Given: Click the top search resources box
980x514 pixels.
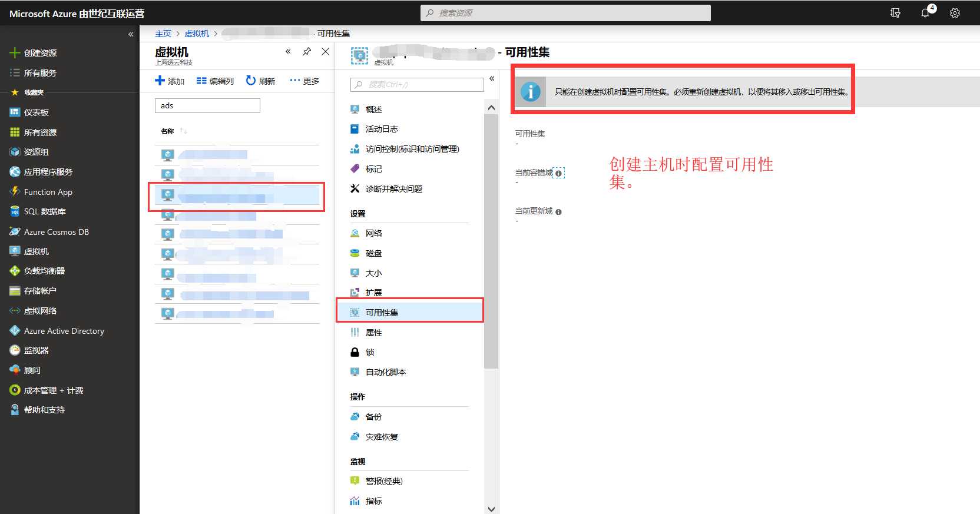Looking at the screenshot, I should 565,13.
